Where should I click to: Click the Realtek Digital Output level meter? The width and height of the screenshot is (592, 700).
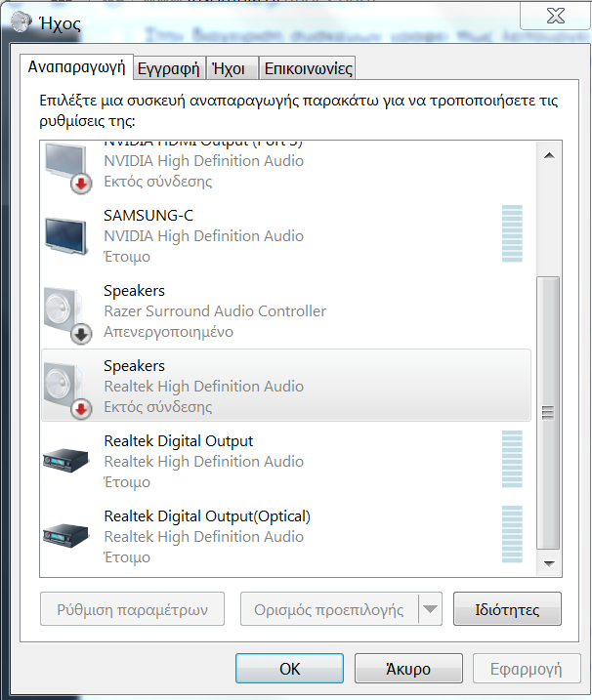click(512, 459)
